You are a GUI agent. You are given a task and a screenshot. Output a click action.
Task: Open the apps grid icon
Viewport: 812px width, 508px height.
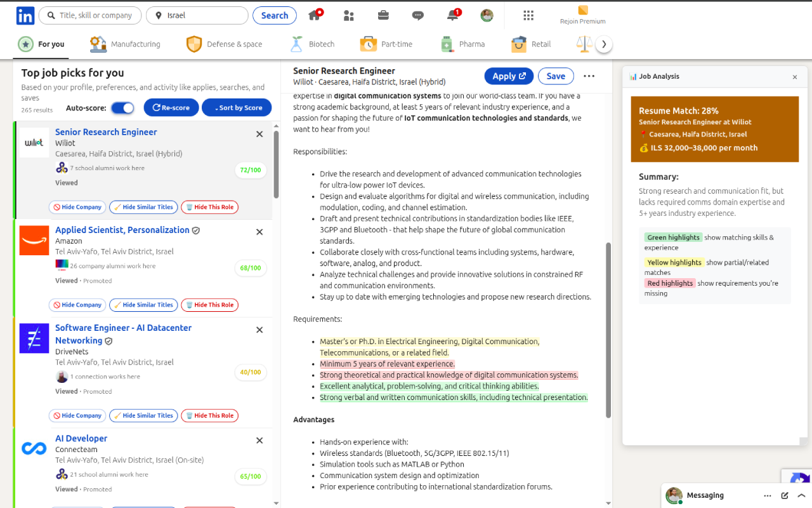pyautogui.click(x=528, y=15)
